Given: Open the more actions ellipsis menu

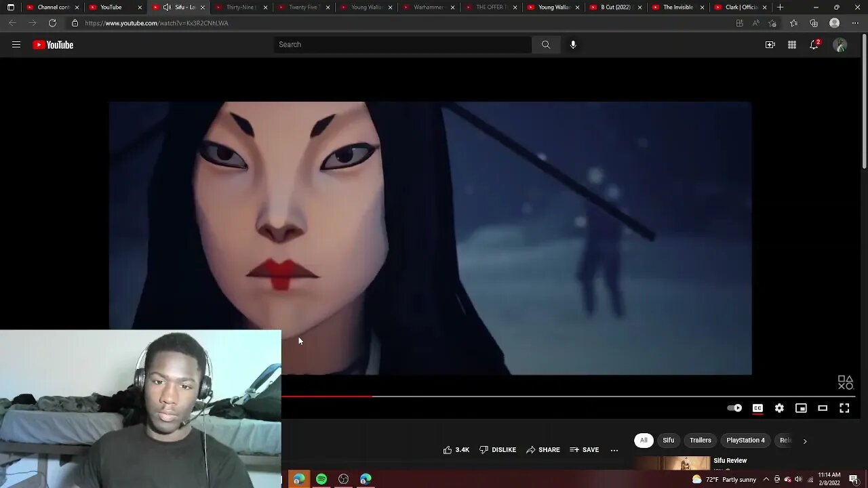Looking at the screenshot, I should point(614,450).
